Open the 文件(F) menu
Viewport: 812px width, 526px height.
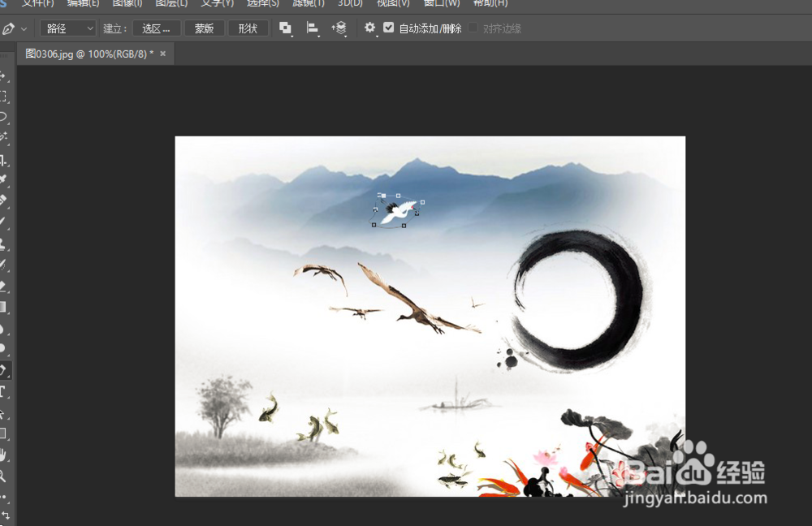(38, 3)
